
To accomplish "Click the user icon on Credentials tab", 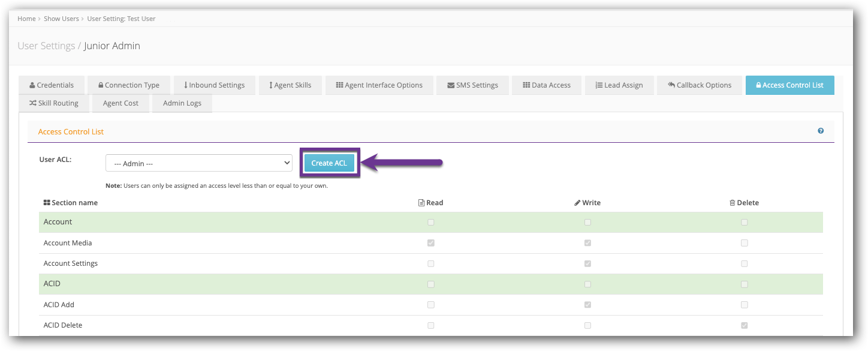I will [32, 85].
